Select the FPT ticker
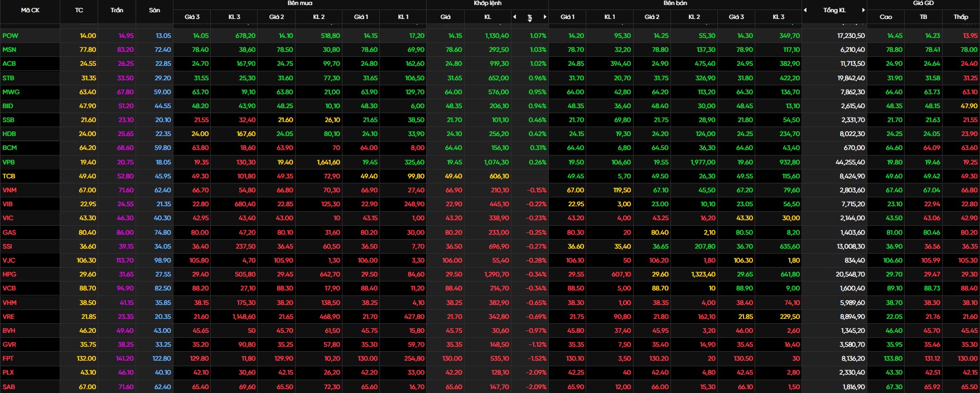Image resolution: width=980 pixels, height=393 pixels. tap(8, 358)
